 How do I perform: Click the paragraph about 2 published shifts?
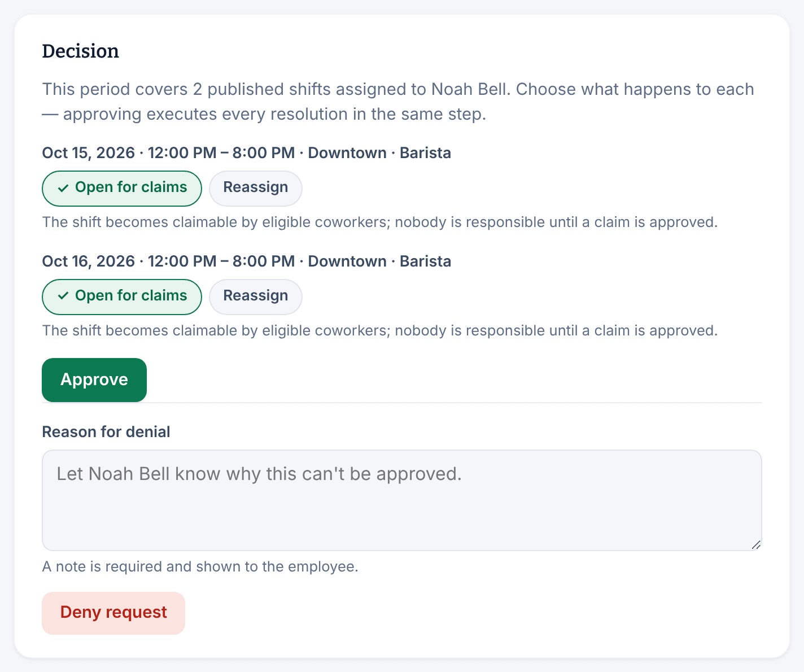(399, 102)
